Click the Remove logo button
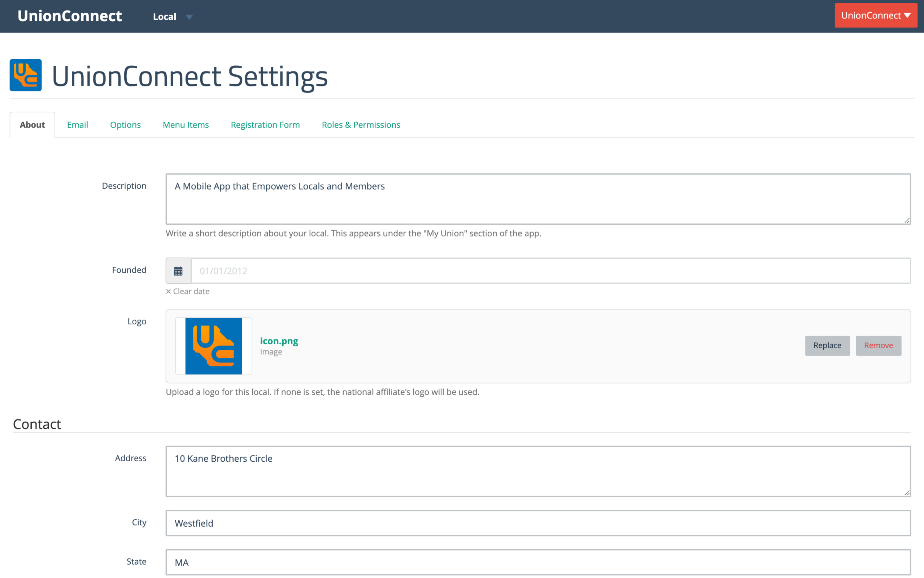 tap(878, 346)
